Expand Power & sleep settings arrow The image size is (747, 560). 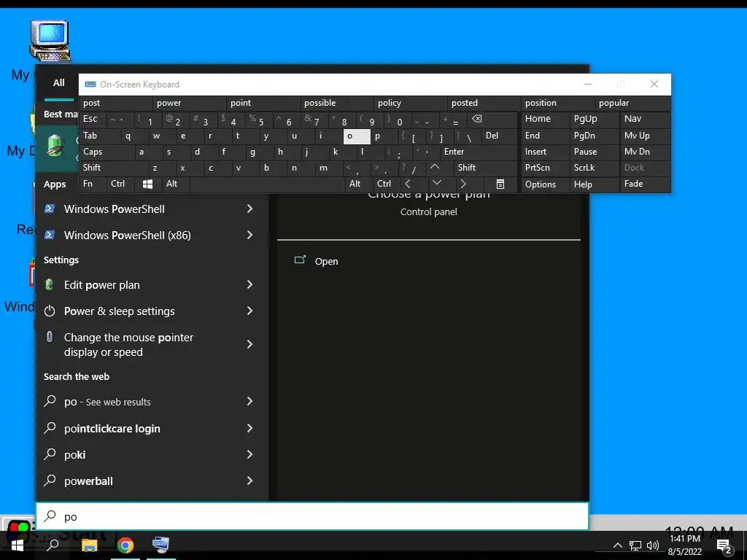tap(249, 311)
